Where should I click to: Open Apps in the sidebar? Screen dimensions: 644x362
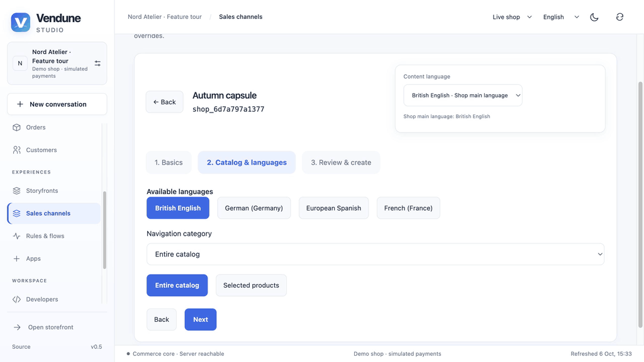(54, 258)
